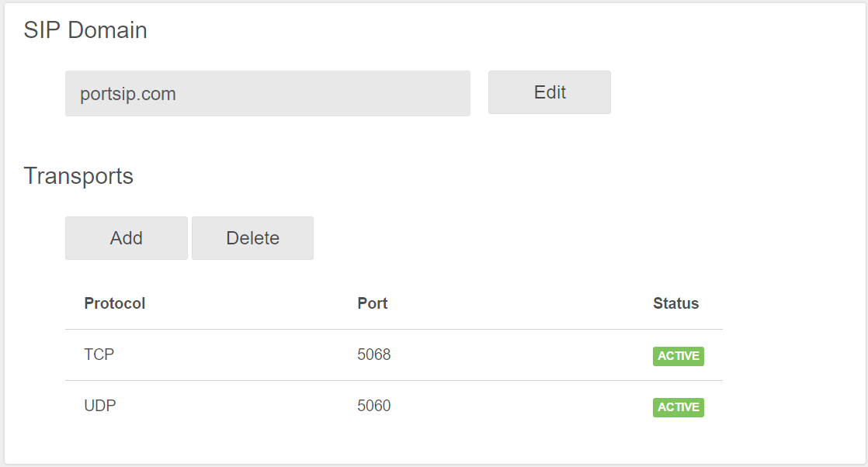
Task: Click the Port column header
Action: point(373,303)
